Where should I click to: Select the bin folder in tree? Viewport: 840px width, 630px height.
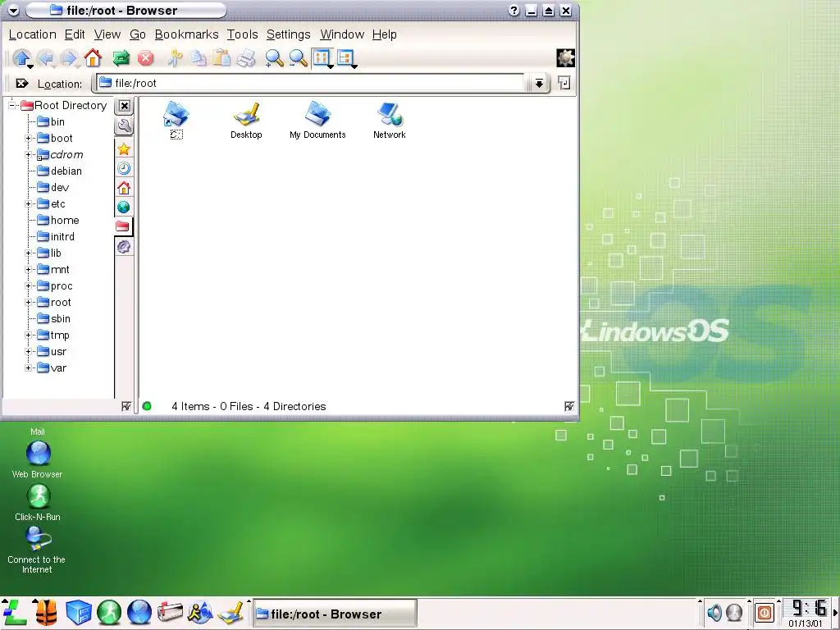point(51,122)
